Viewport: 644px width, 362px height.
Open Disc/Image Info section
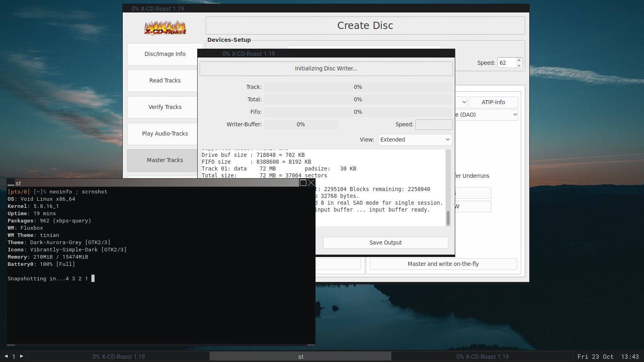point(165,54)
